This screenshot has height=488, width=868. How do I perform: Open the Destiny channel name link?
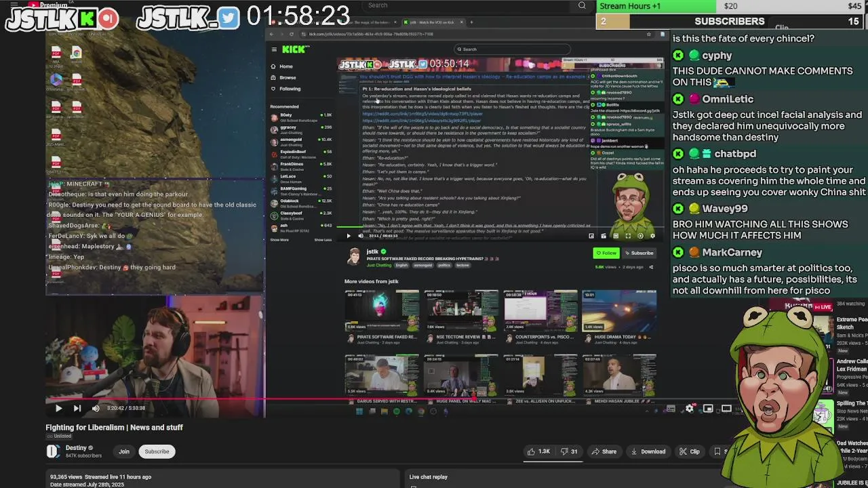click(76, 448)
